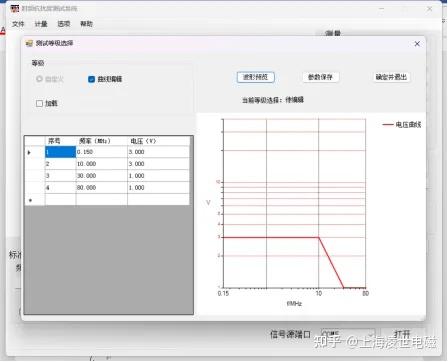Open the 计量 menu
Screen dimensions: 448x362
pos(41,24)
